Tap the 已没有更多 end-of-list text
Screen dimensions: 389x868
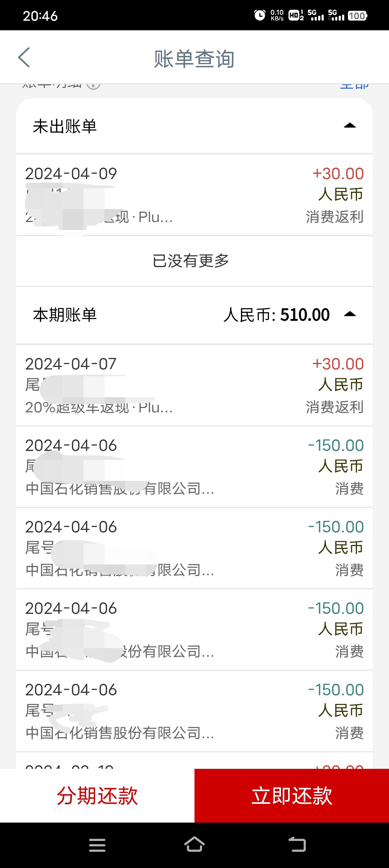[191, 261]
